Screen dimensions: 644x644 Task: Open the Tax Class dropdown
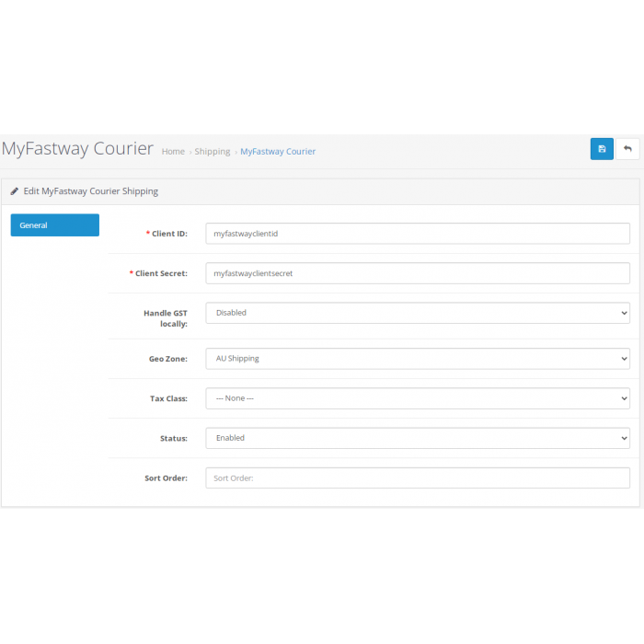(418, 398)
